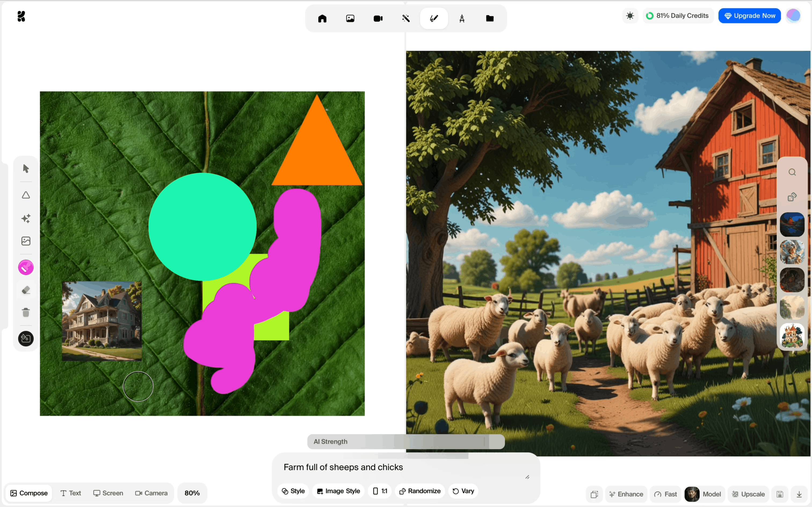Click the magic wand enhancer icon
Viewport: 812px width, 507px height.
point(406,19)
